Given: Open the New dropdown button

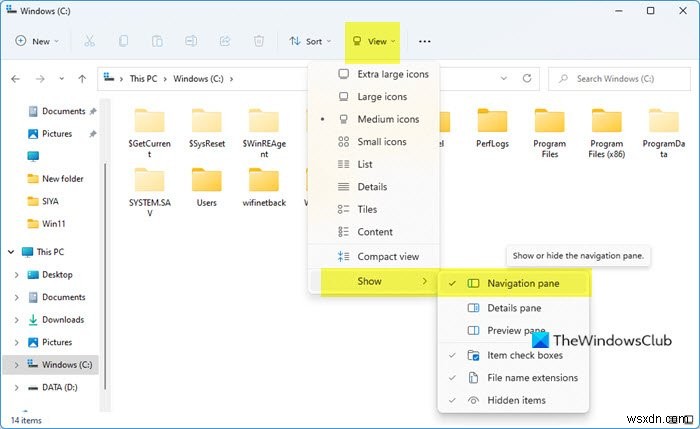Looking at the screenshot, I should coord(37,41).
